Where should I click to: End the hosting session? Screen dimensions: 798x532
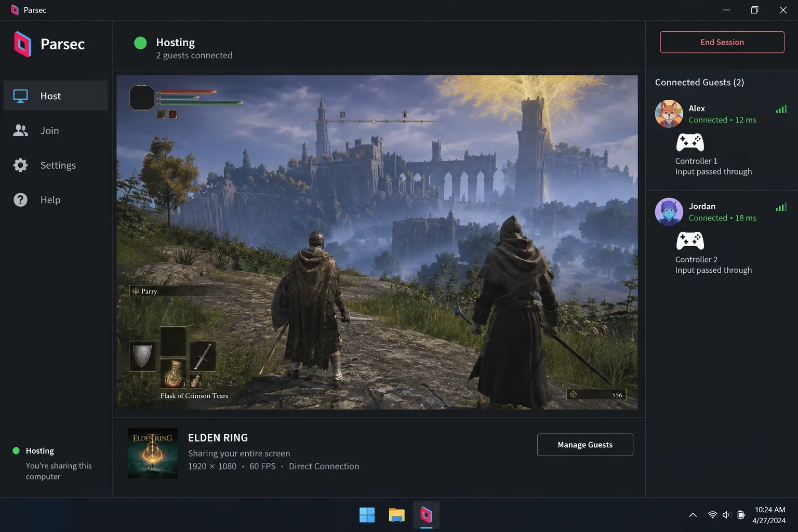(722, 42)
